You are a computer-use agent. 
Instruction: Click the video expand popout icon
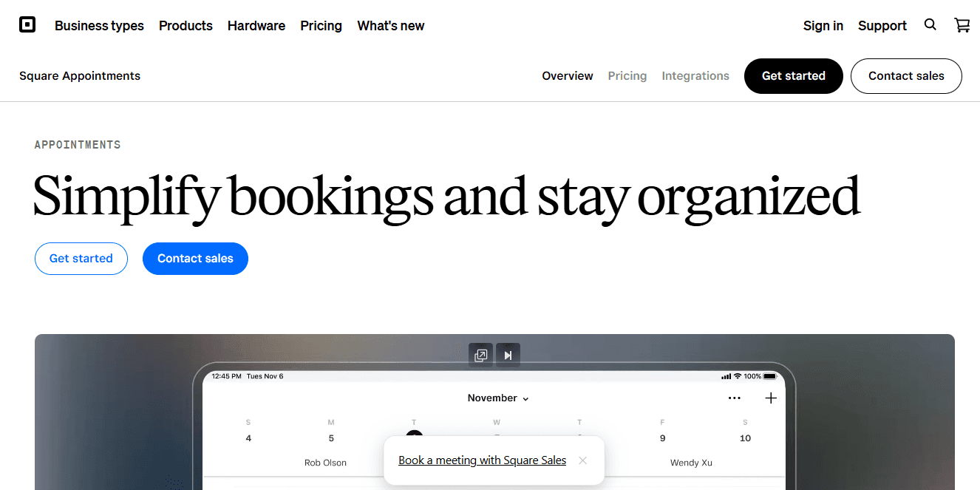tap(480, 355)
